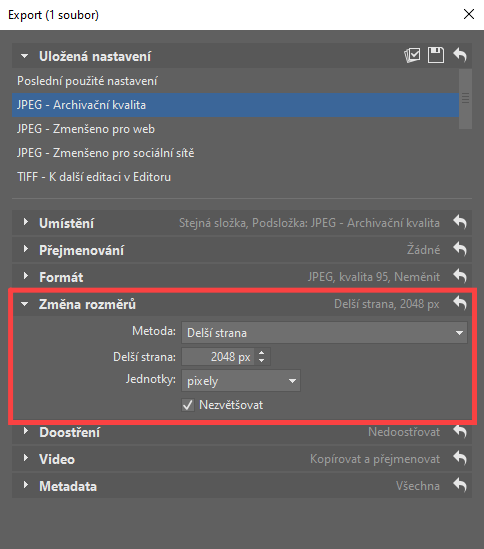Increase the Delší strana value with up stepper
484x549 pixels.
pyautogui.click(x=262, y=353)
